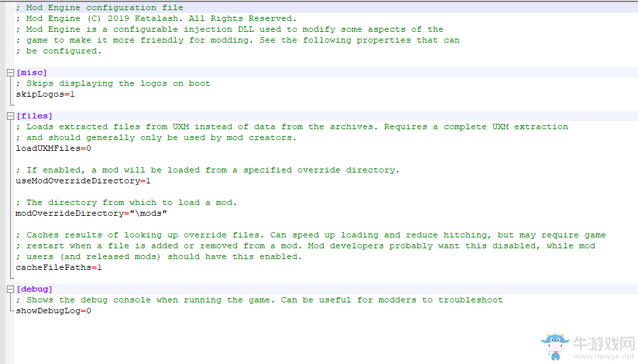This screenshot has width=638, height=364.
Task: Click the [debug] section header text
Action: [35, 290]
